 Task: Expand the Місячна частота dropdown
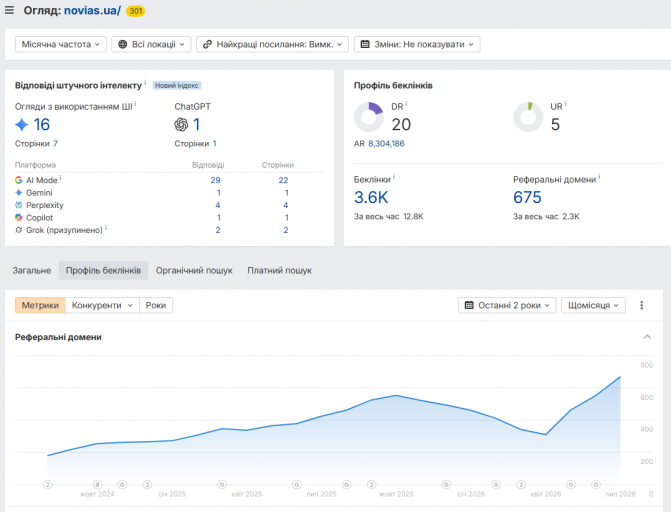[61, 44]
